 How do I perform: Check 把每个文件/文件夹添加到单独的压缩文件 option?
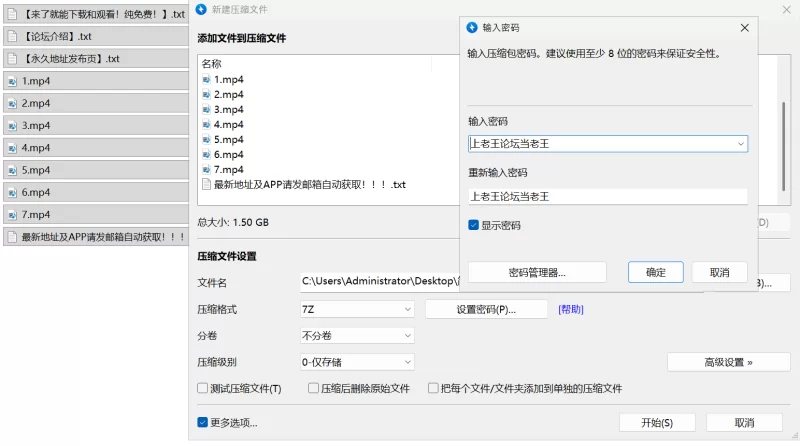433,388
